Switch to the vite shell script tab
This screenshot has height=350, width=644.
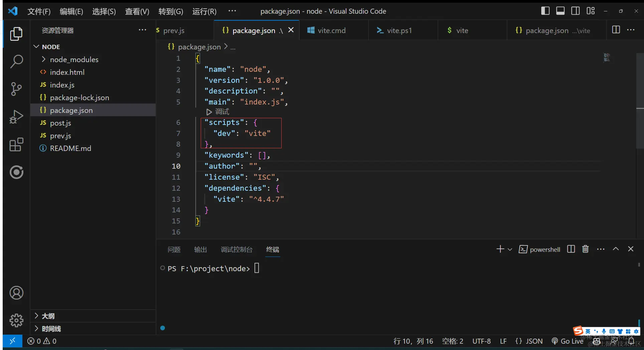point(472,30)
